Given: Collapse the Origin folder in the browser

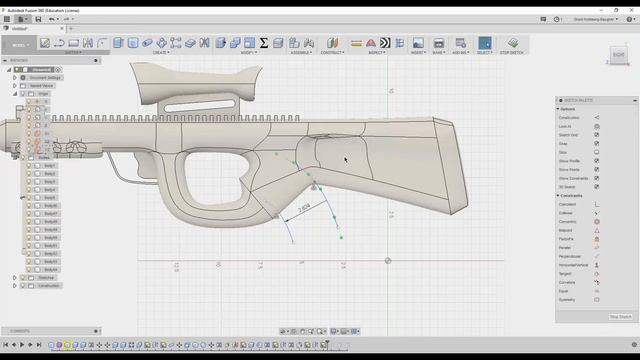Looking at the screenshot, I should 15,94.
